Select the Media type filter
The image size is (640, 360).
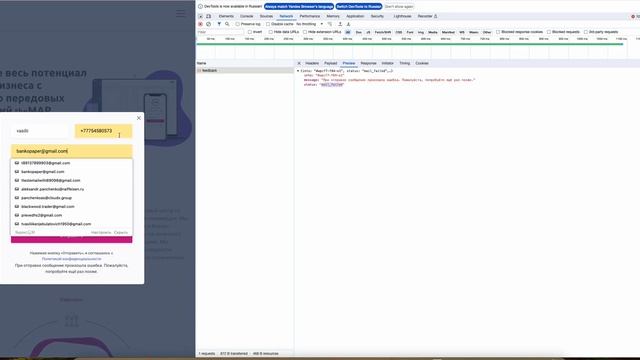tap(433, 32)
